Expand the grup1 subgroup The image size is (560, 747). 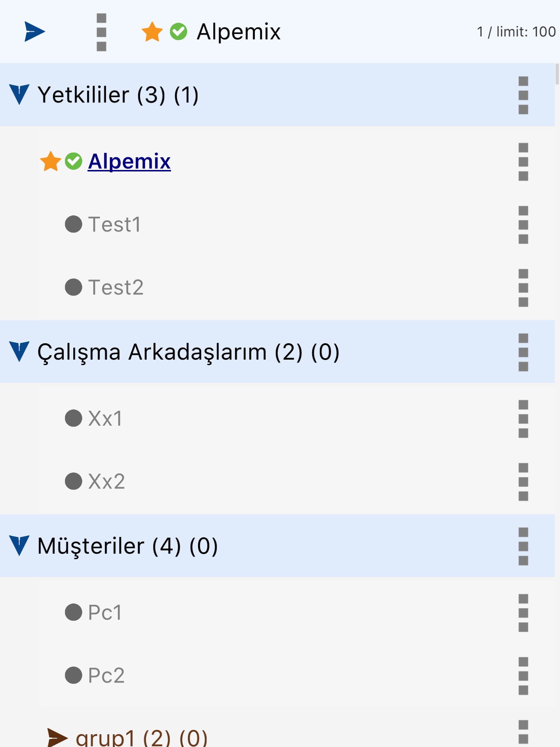pyautogui.click(x=57, y=738)
